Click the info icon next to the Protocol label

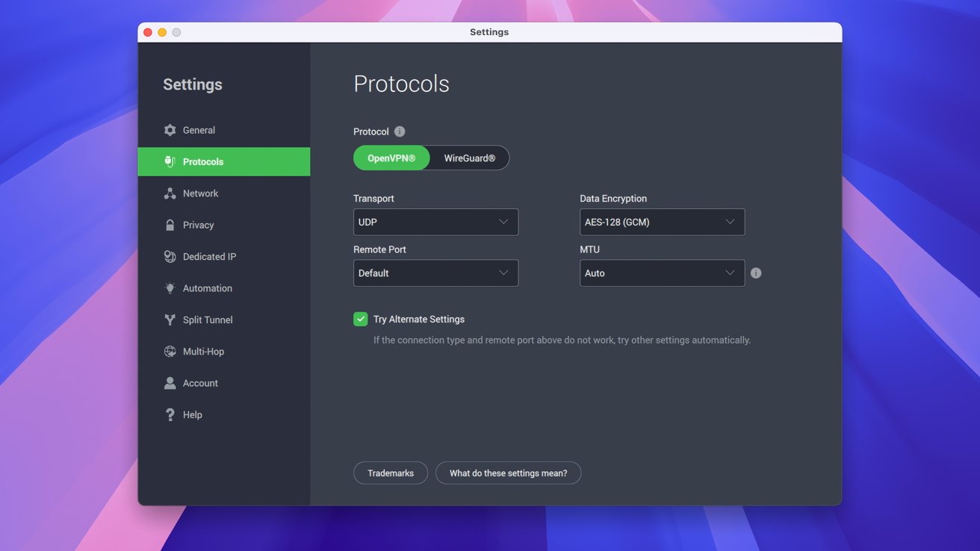(x=400, y=131)
